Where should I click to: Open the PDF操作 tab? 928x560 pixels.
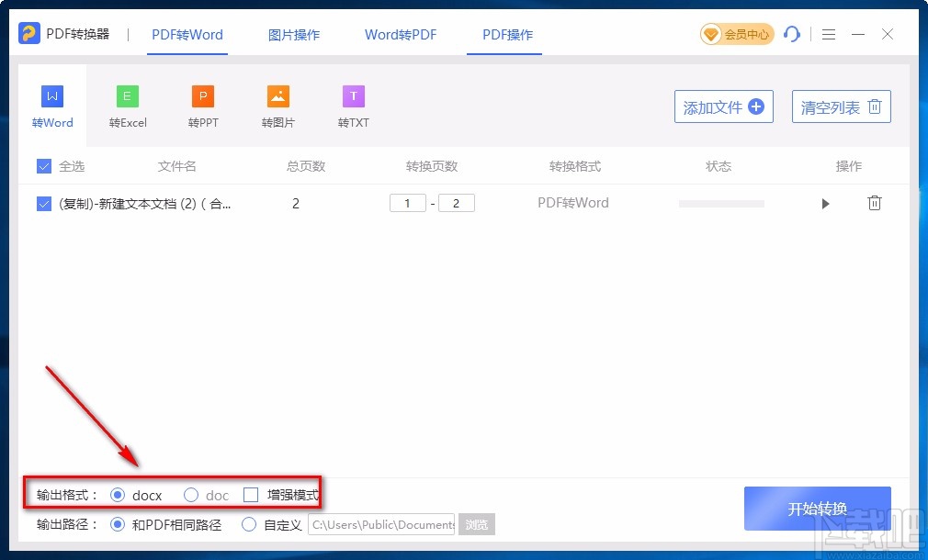[x=504, y=34]
